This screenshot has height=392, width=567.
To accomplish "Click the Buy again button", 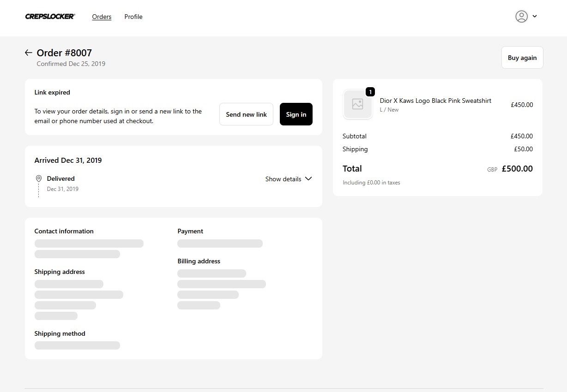I will pyautogui.click(x=522, y=58).
